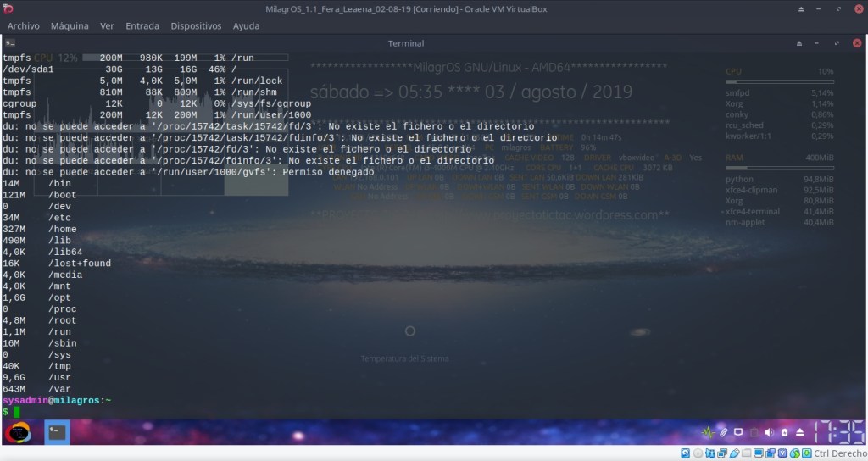Open the Dispositivos menu
The image size is (868, 461).
pyautogui.click(x=196, y=26)
